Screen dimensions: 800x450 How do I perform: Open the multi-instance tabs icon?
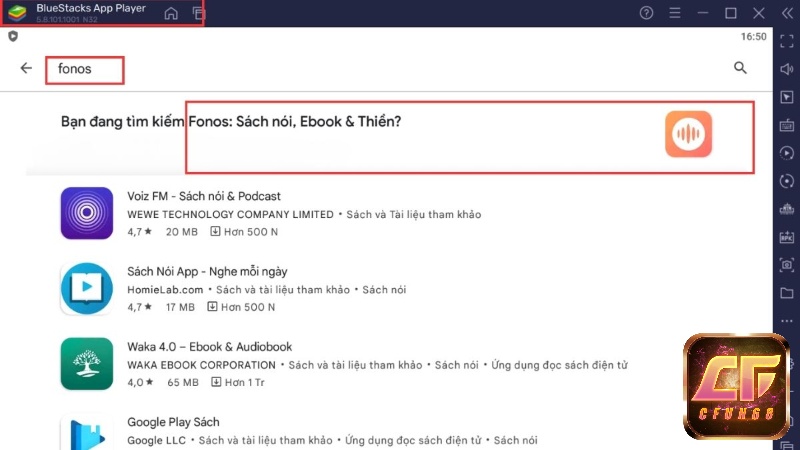click(198, 13)
